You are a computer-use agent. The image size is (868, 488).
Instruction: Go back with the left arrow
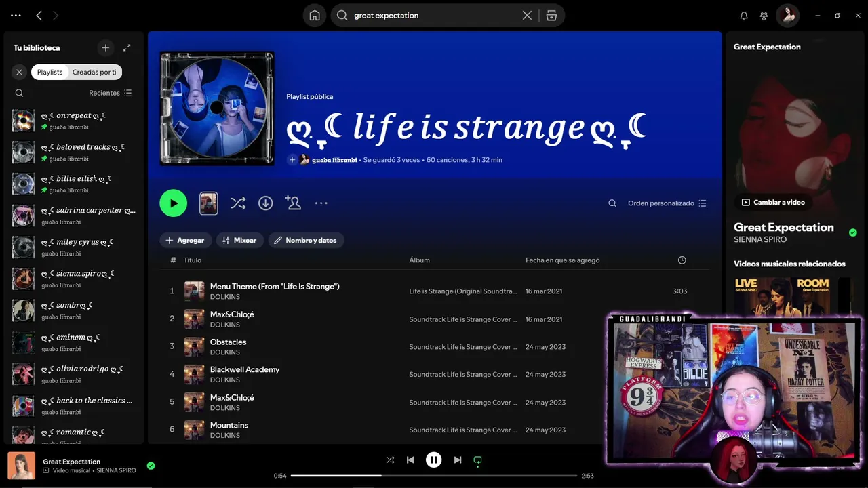click(39, 15)
